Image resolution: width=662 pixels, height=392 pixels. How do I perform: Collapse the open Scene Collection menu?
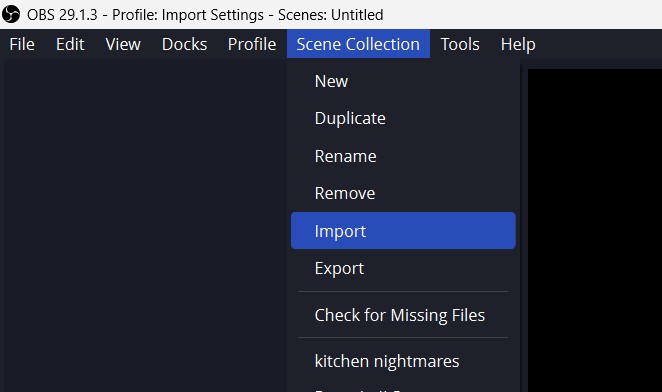pyautogui.click(x=358, y=44)
